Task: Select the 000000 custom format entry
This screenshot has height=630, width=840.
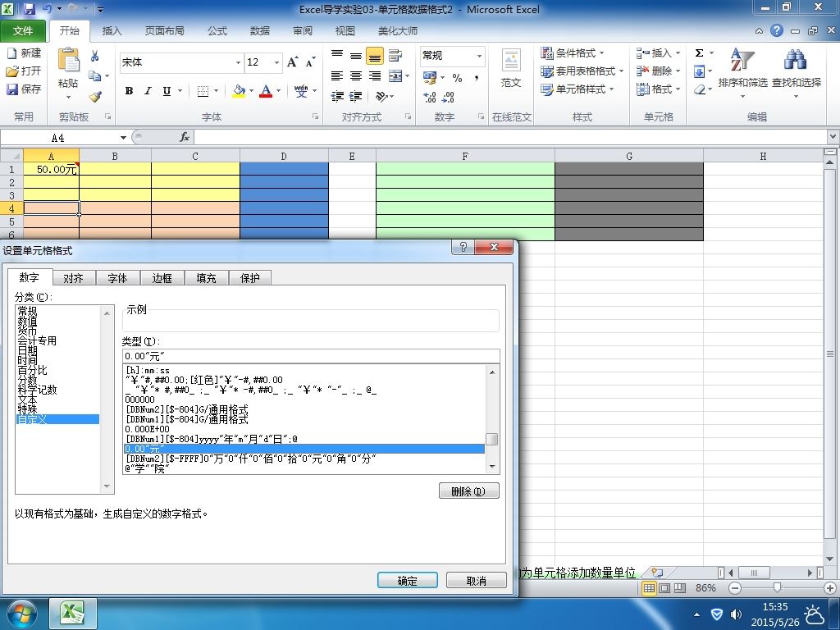Action: pyautogui.click(x=139, y=399)
